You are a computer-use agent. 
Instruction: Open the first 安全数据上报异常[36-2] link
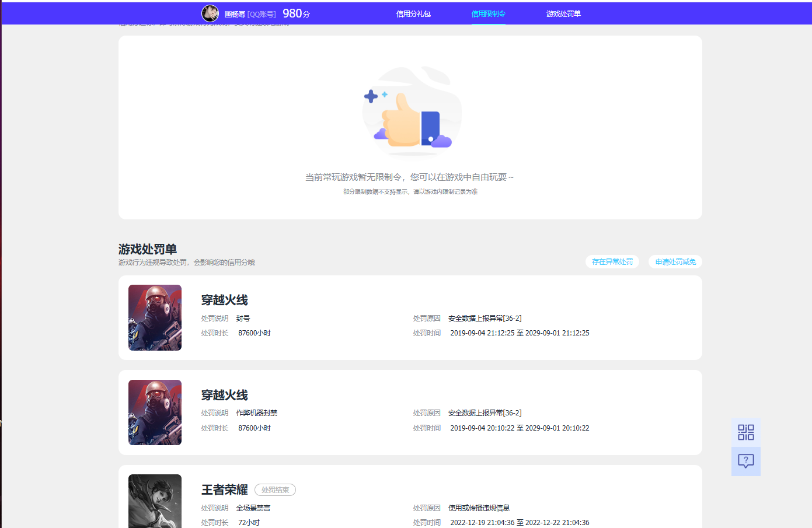pos(485,318)
